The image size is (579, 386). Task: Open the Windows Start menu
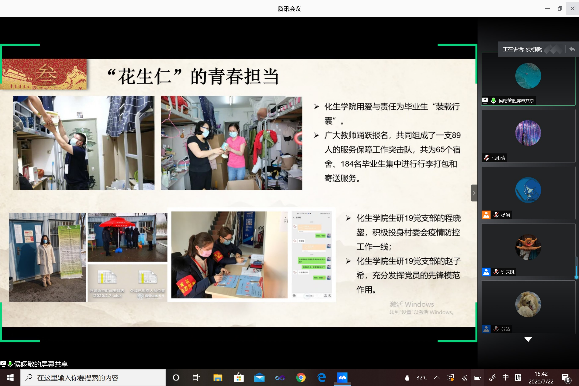(x=10, y=378)
